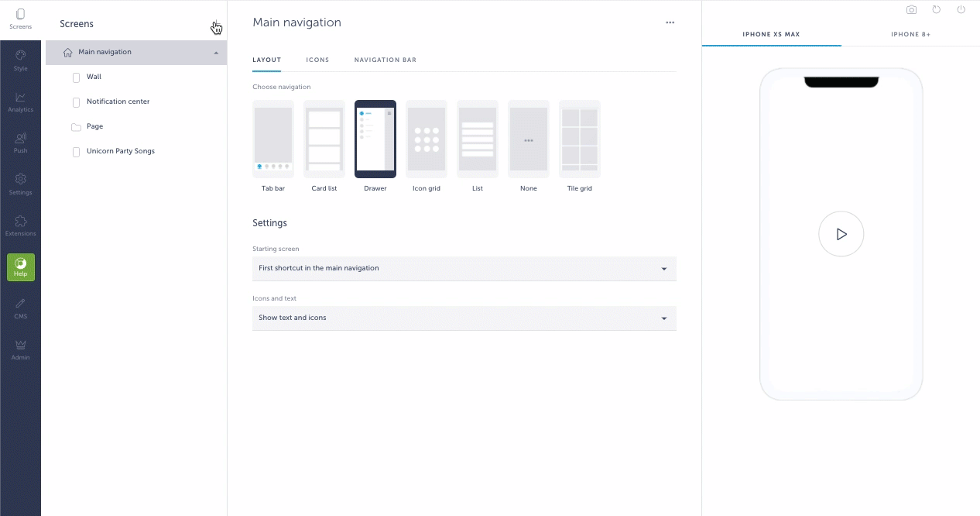The height and width of the screenshot is (516, 980).
Task: Open Settings gear in sidebar
Action: click(20, 184)
